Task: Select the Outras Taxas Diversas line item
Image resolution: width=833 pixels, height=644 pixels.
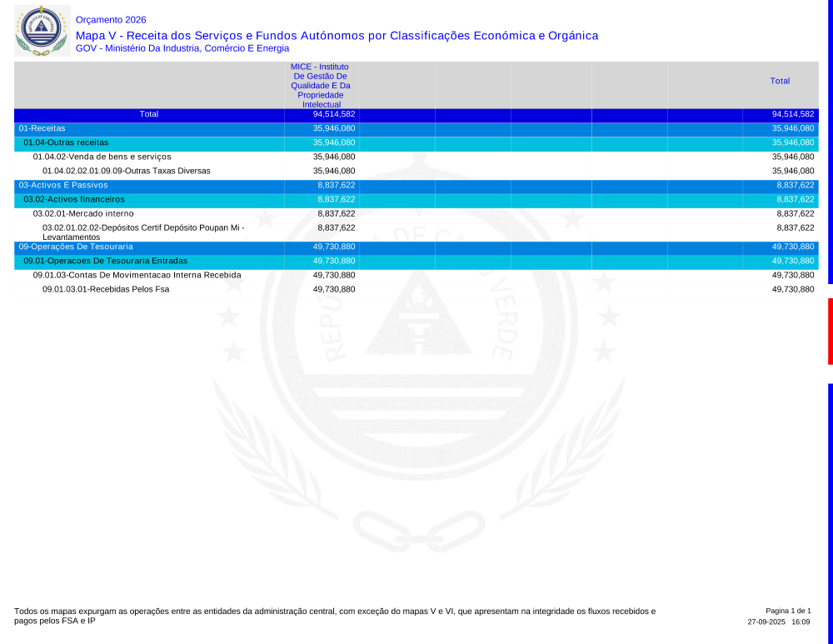Action: tap(126, 171)
